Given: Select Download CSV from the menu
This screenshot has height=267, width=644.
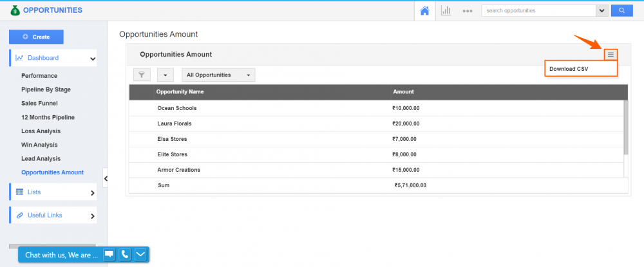Looking at the screenshot, I should (x=569, y=69).
